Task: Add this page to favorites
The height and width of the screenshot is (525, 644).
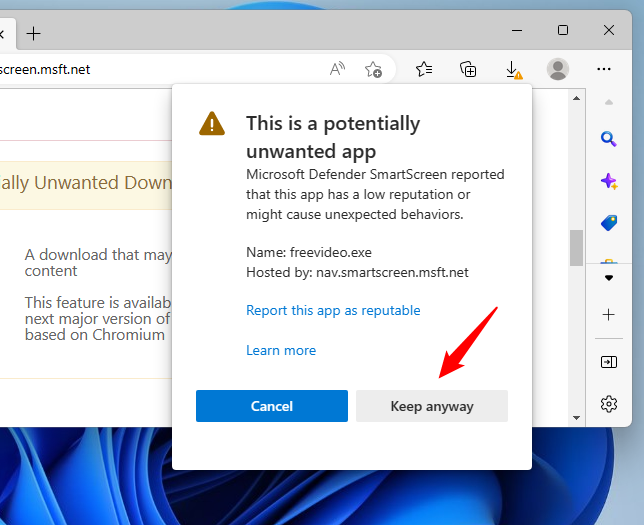Action: 373,69
